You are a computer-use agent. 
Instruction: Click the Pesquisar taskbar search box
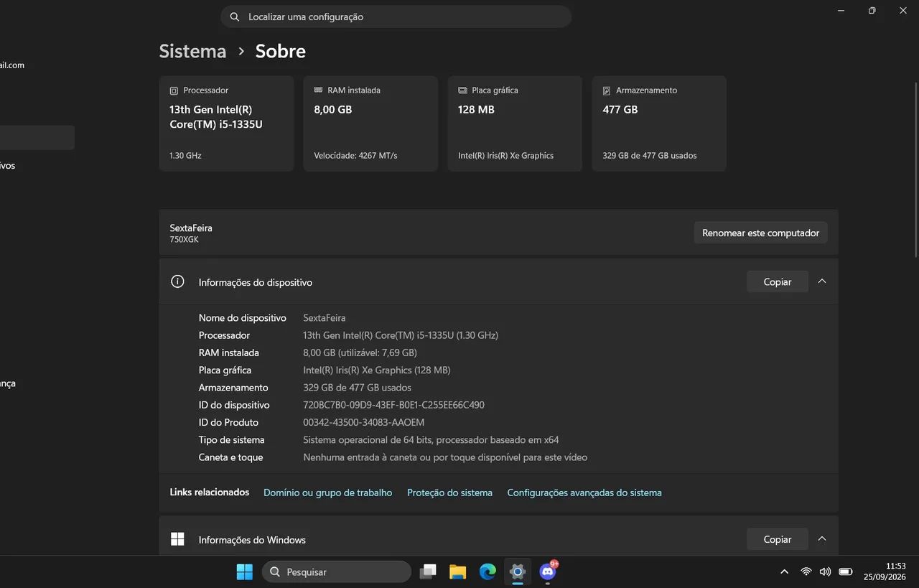coord(337,571)
